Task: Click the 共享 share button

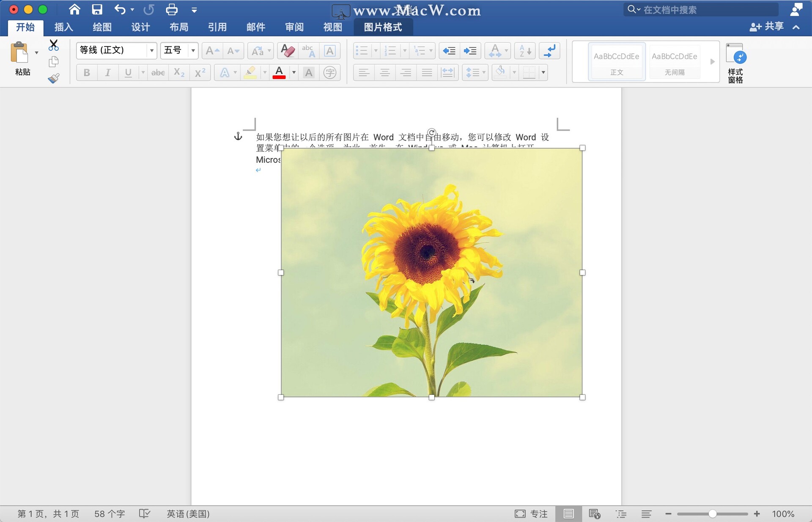Action: click(767, 27)
